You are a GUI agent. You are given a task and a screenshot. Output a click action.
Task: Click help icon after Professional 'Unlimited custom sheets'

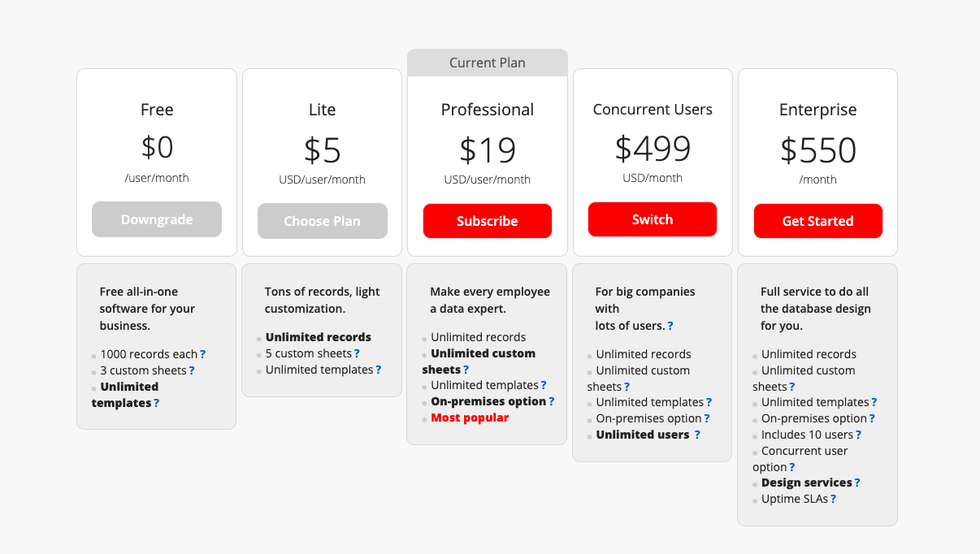click(466, 370)
